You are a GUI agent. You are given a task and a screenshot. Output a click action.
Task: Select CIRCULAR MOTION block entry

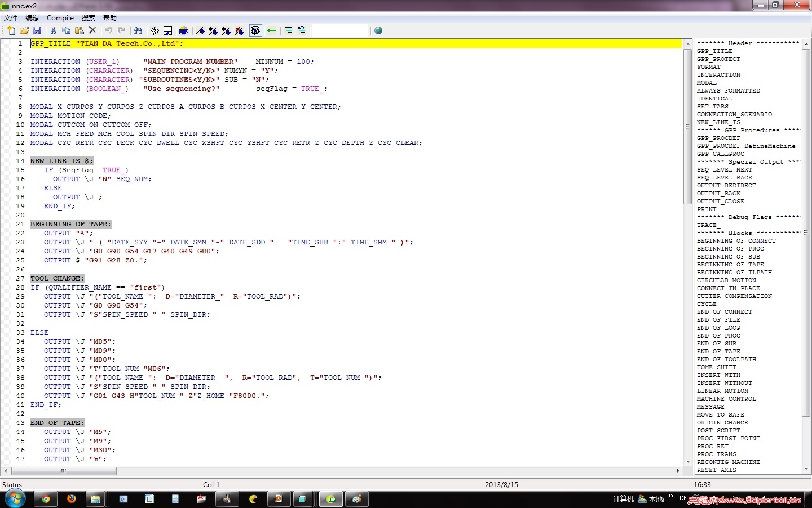pos(726,280)
